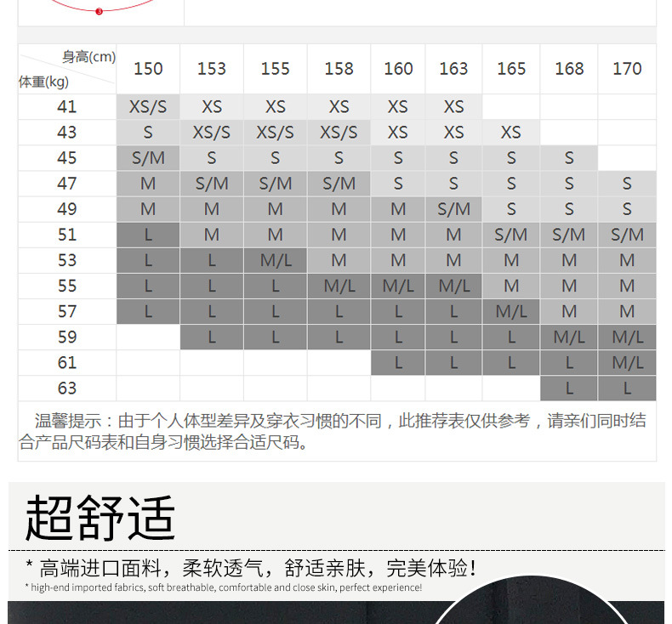The width and height of the screenshot is (672, 624).
Task: Click the XS cell under the 165 column
Action: [511, 133]
